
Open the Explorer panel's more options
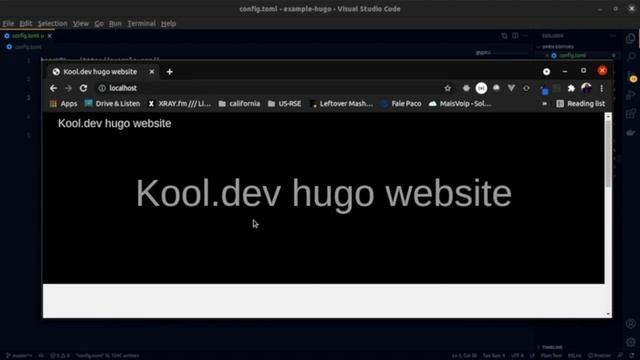[x=612, y=36]
